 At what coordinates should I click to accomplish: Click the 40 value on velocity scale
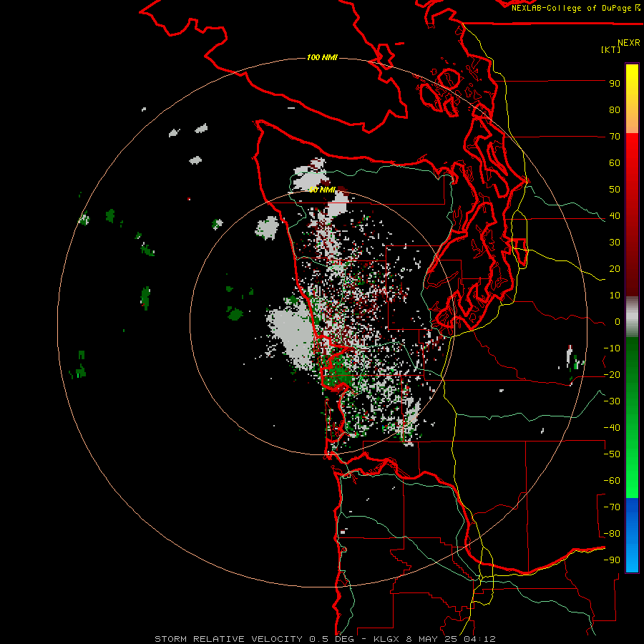(x=615, y=216)
